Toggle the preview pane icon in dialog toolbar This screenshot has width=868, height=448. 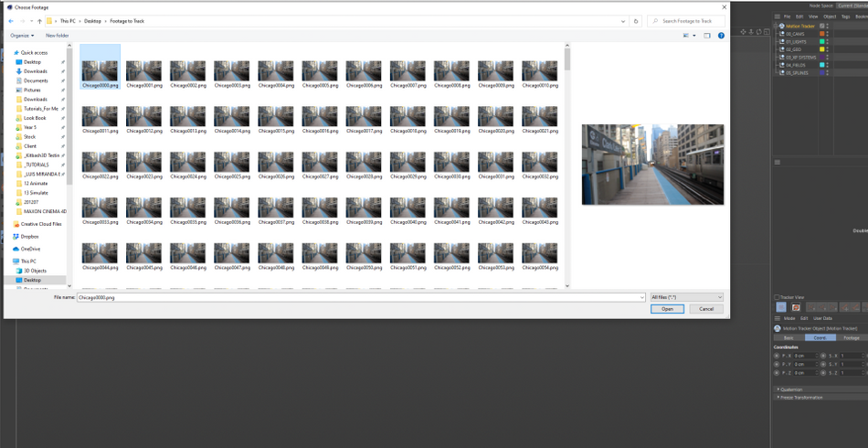707,36
